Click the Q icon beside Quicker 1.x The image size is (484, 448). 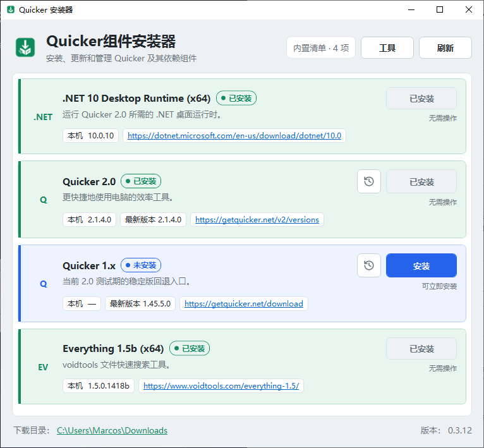click(44, 284)
